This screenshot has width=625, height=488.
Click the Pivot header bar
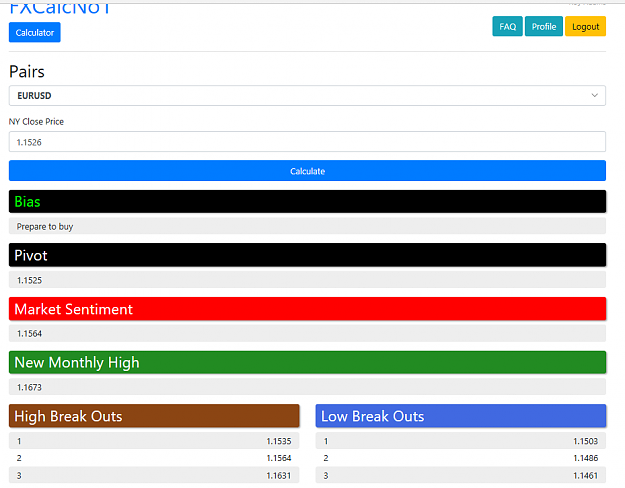307,255
